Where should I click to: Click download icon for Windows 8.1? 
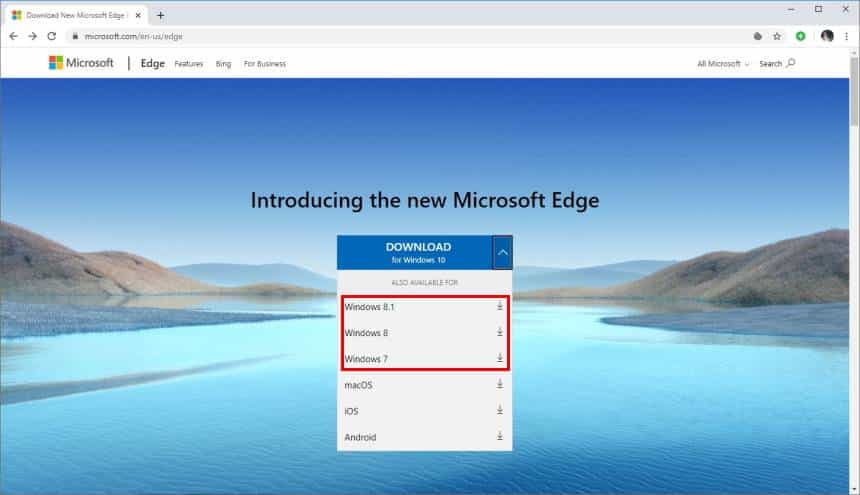click(x=500, y=306)
